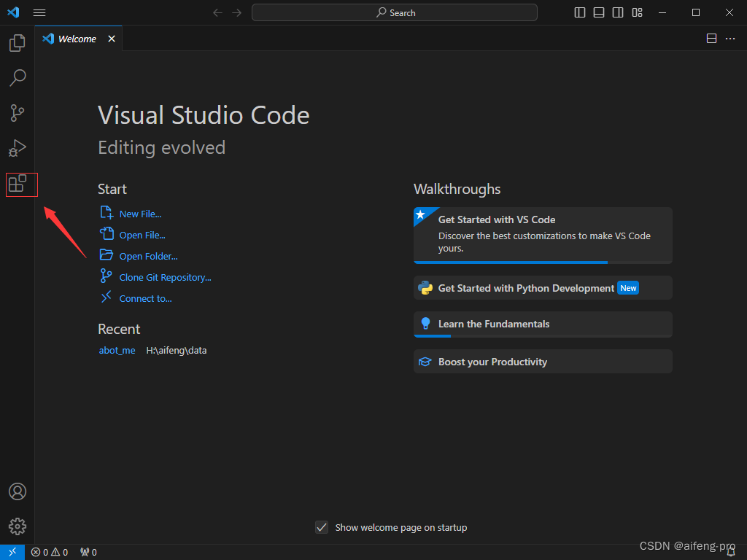Click the Clone Git Repository icon
This screenshot has height=560, width=747.
point(107,276)
